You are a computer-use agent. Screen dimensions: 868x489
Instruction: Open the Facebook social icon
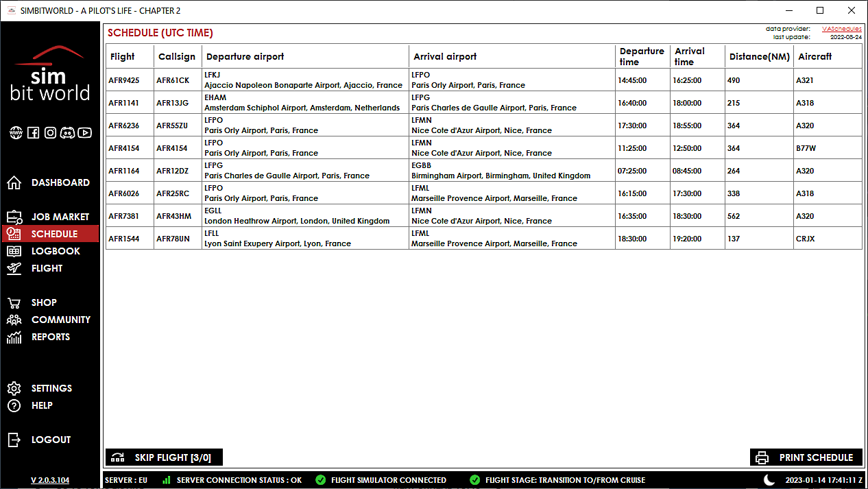click(33, 133)
